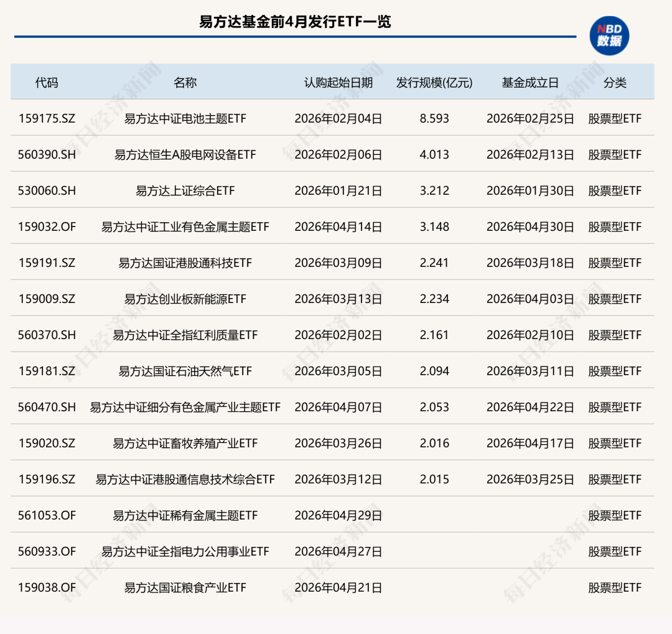Click the 基金成立日 column header
The width and height of the screenshot is (672, 634).
pyautogui.click(x=530, y=82)
